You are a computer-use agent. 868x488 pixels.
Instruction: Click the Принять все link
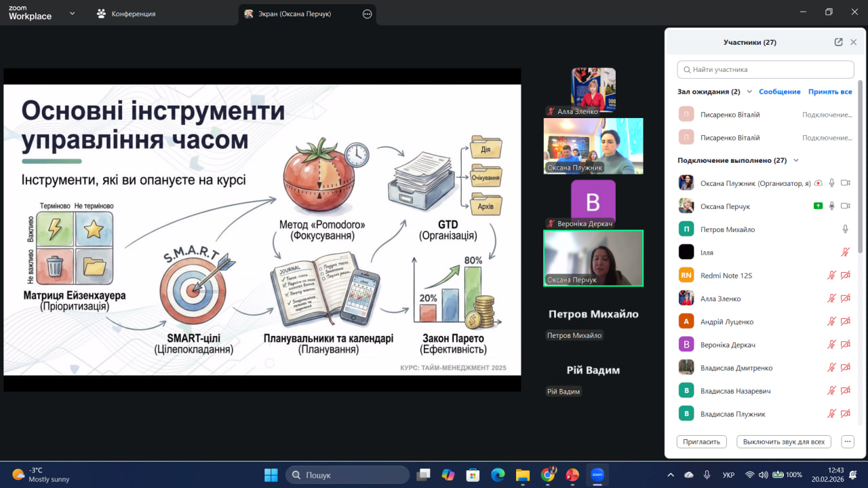point(830,92)
